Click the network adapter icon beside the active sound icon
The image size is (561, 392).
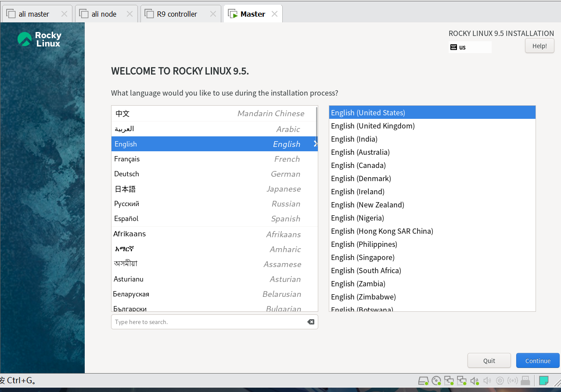(x=461, y=380)
